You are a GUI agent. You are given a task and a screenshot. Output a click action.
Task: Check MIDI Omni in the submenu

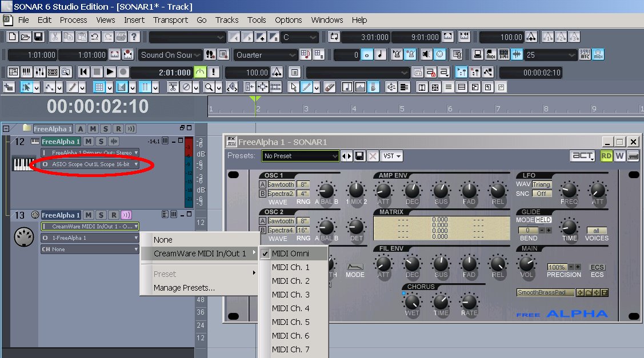tap(293, 254)
